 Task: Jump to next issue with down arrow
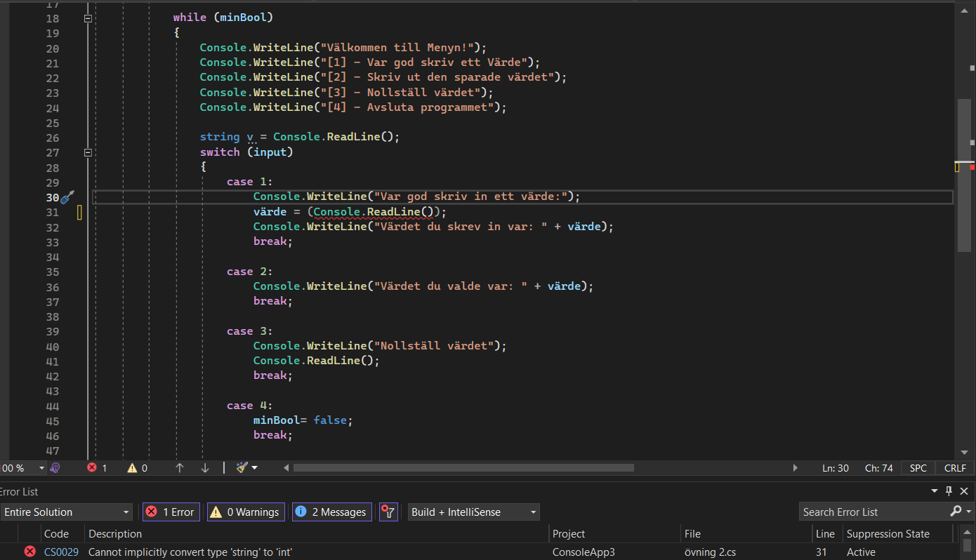(x=205, y=468)
